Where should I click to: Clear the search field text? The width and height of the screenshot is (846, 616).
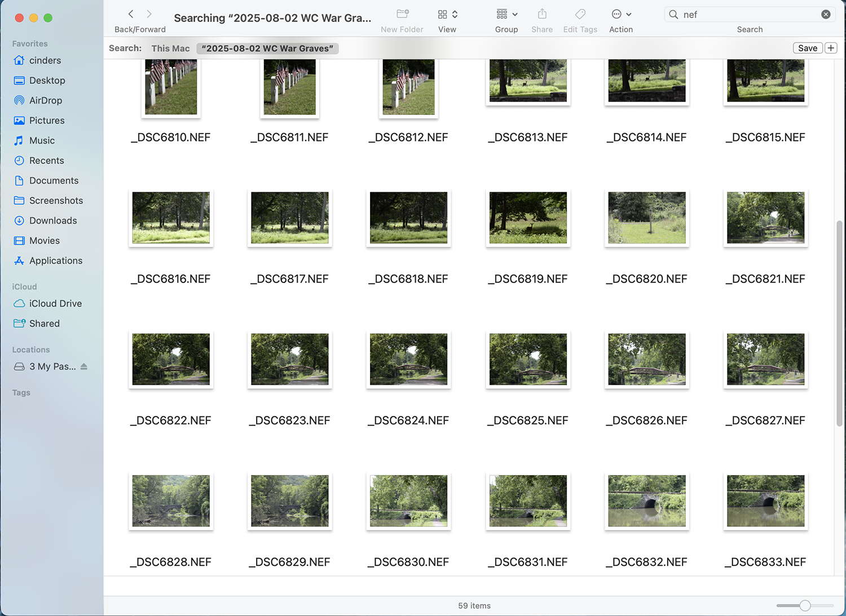(826, 15)
